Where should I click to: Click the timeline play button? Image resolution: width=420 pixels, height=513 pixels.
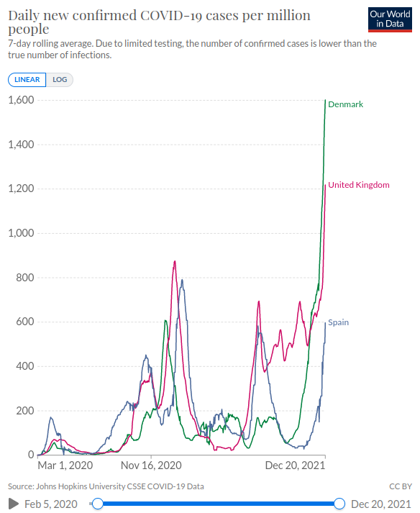14,504
